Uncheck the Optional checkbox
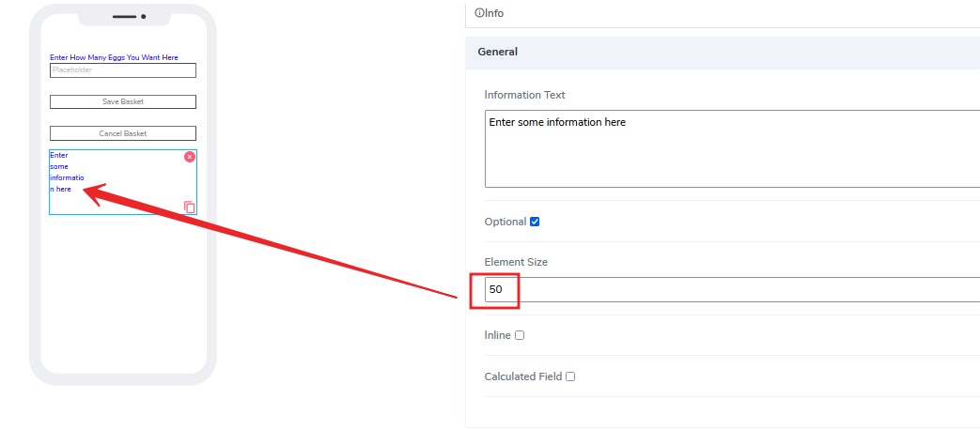 [535, 222]
